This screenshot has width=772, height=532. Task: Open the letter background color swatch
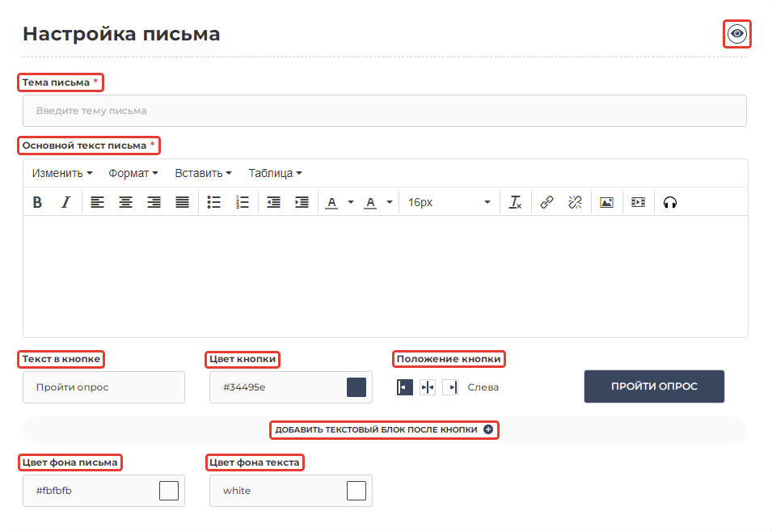coord(169,491)
